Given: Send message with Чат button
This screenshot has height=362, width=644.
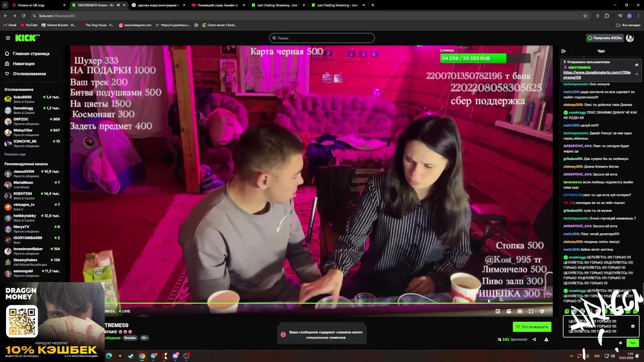Looking at the screenshot, I should pyautogui.click(x=633, y=343).
